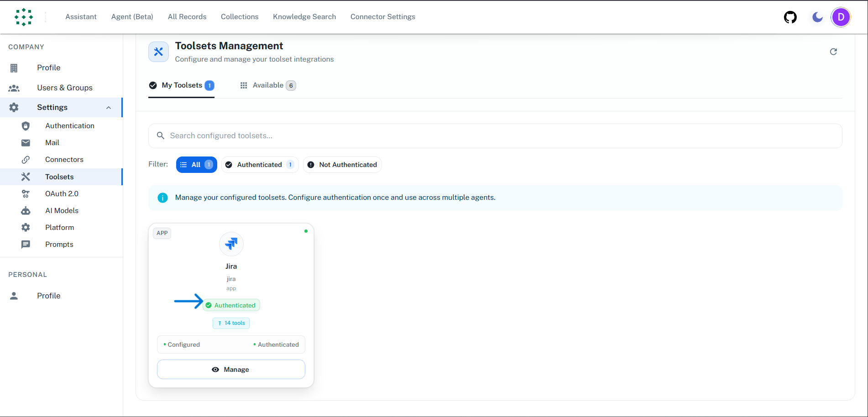Click the Manage button on the Jira card

coord(231,370)
